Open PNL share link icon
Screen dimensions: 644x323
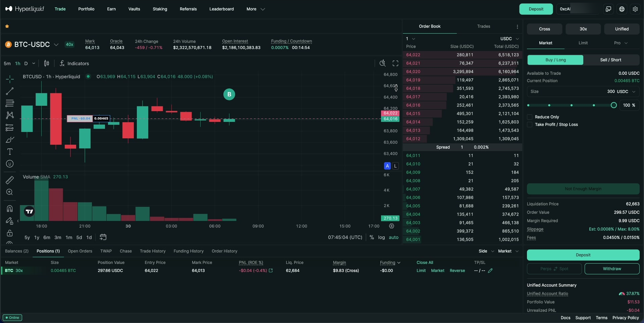tap(271, 270)
